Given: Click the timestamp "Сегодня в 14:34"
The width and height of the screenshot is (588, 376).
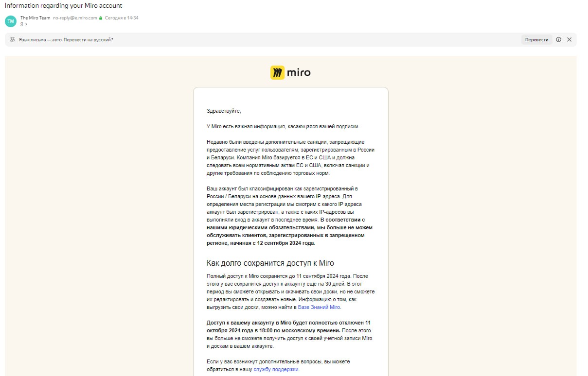Looking at the screenshot, I should coord(122,18).
